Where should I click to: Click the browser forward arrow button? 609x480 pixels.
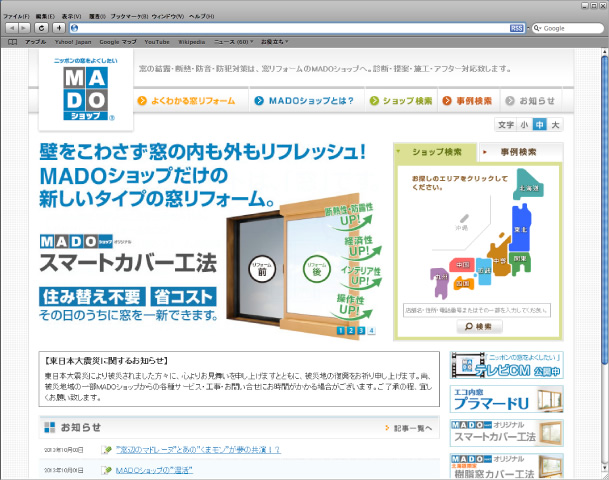[x=24, y=28]
